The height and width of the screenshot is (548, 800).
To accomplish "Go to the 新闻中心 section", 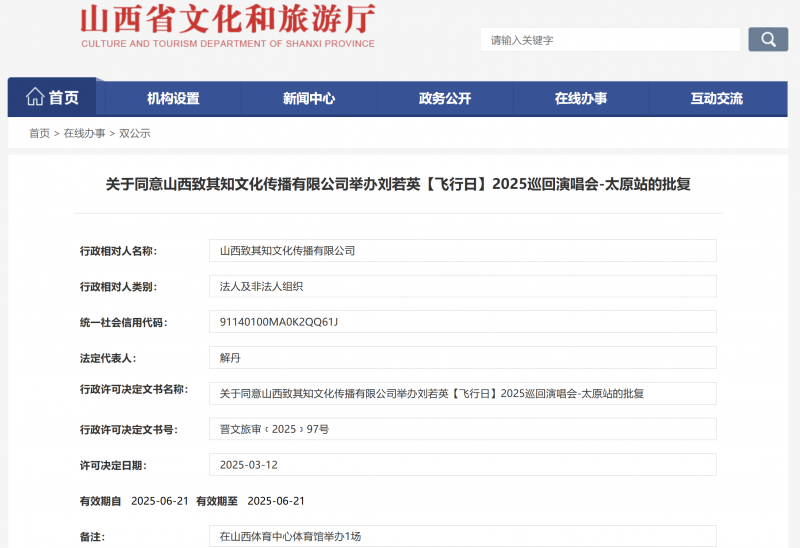I will (x=309, y=99).
